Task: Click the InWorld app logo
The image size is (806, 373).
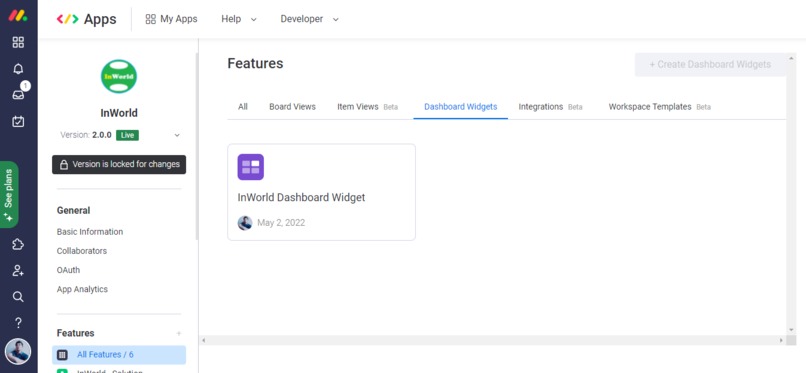Action: 119,77
